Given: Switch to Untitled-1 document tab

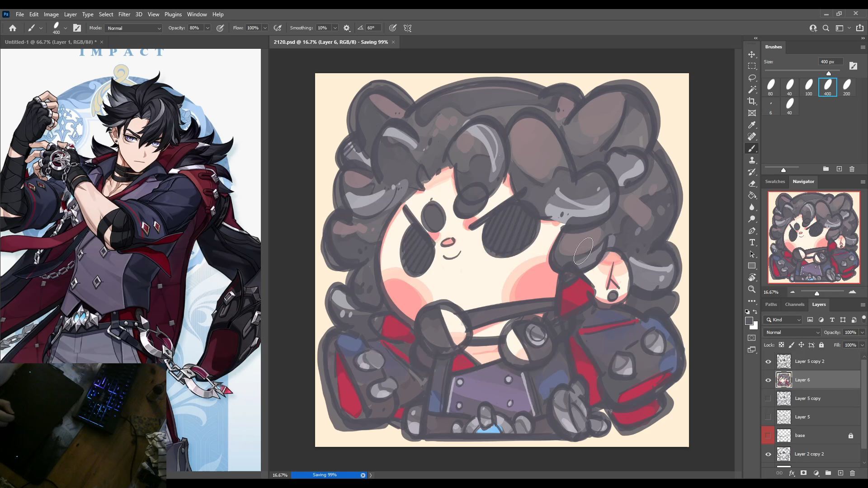Looking at the screenshot, I should pyautogui.click(x=51, y=42).
